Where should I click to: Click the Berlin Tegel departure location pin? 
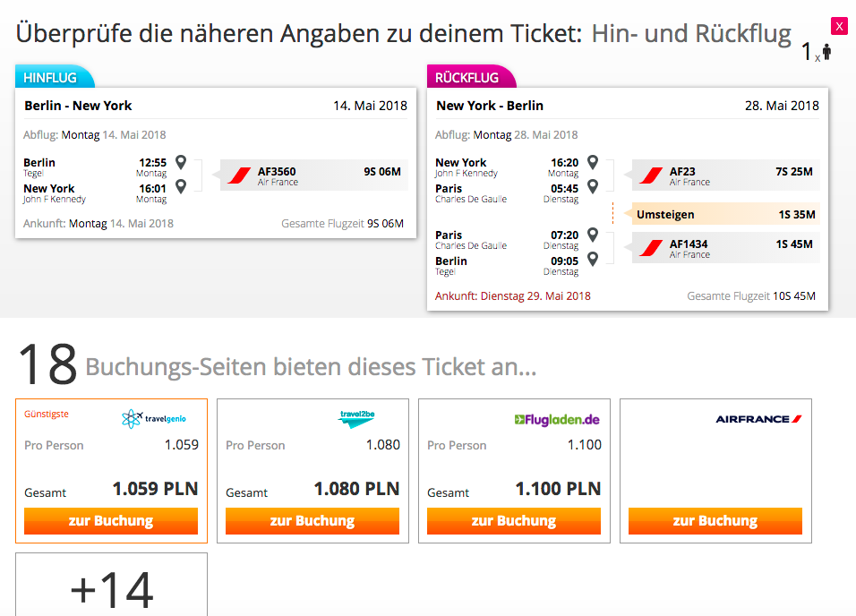181,162
